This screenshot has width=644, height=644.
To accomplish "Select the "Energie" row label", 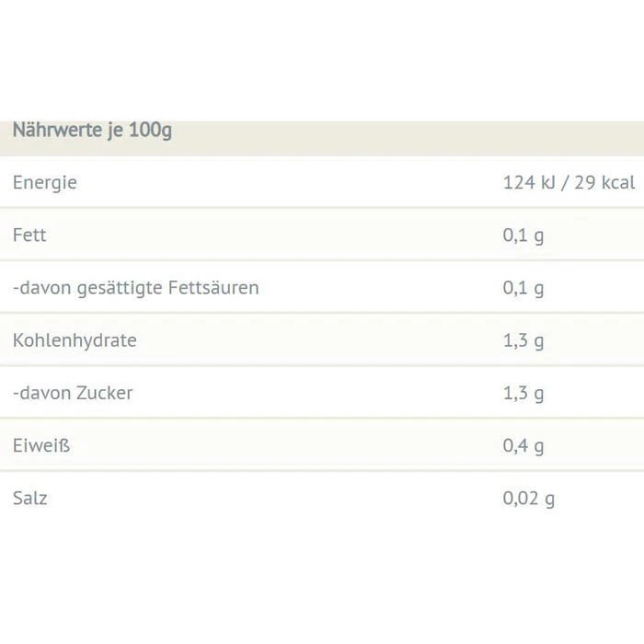I will click(45, 182).
